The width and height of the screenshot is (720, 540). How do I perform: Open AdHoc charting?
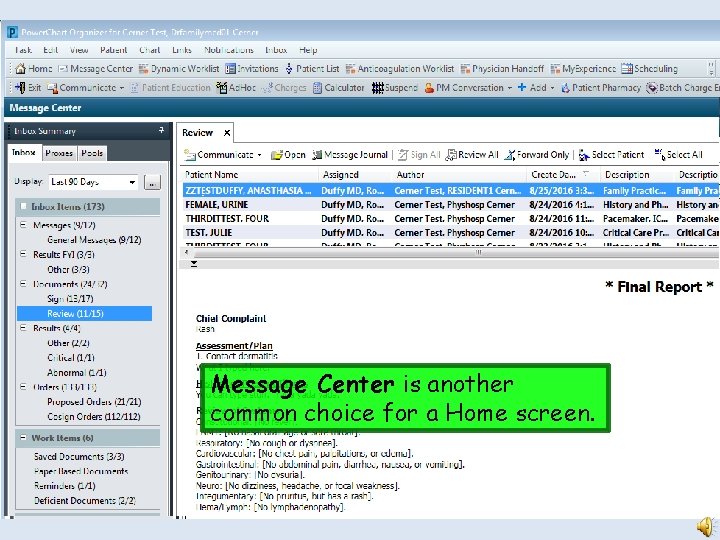[236, 88]
